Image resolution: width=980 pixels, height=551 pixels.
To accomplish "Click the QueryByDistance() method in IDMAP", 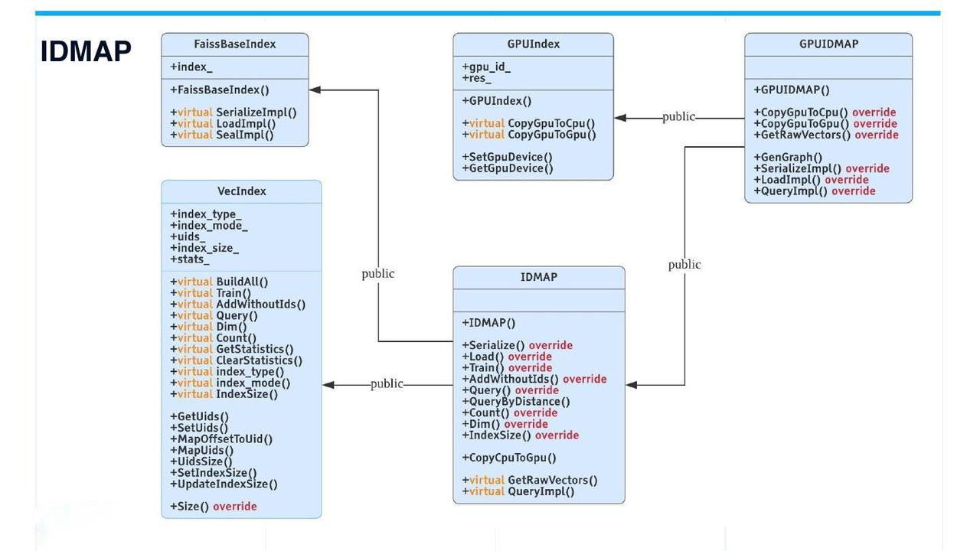I will pos(515,402).
